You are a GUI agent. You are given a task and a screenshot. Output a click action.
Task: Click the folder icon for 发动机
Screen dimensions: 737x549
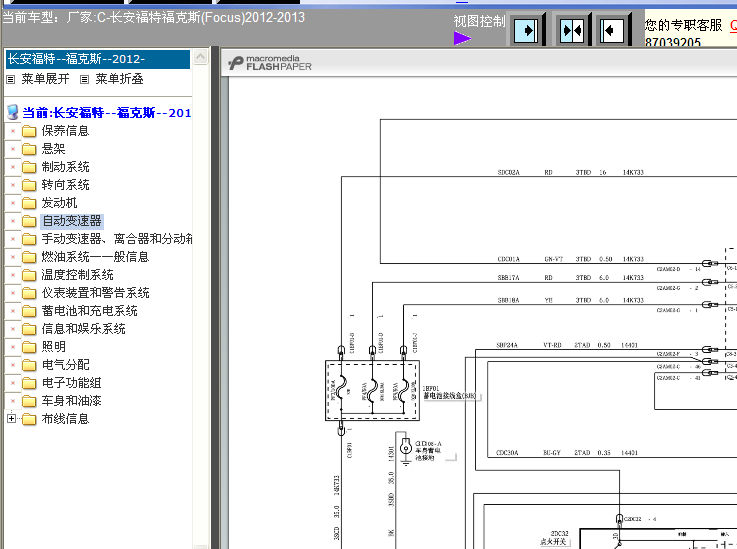(29, 203)
